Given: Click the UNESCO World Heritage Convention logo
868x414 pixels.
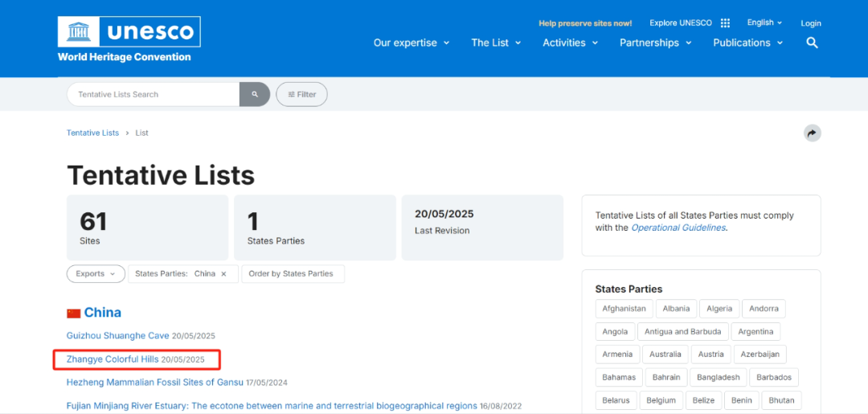Looking at the screenshot, I should coord(129,39).
